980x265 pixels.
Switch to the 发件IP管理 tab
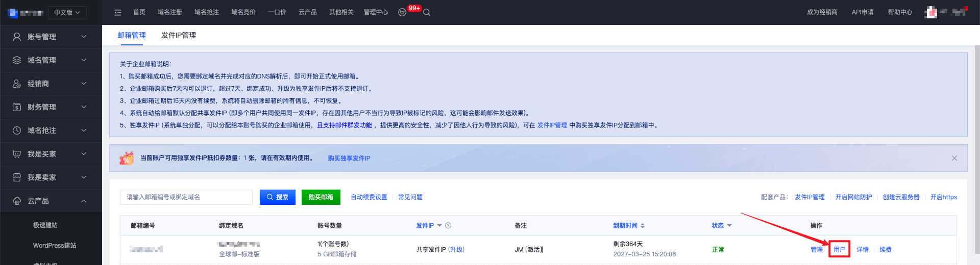coord(179,35)
